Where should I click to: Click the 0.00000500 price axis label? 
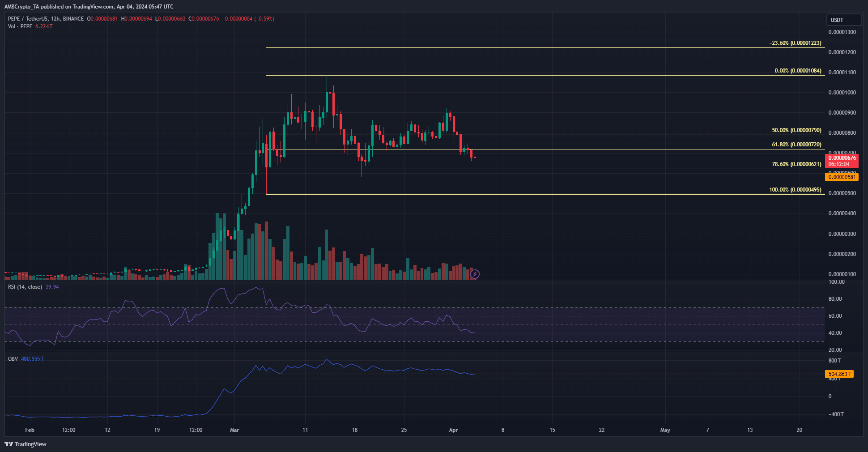pyautogui.click(x=842, y=193)
